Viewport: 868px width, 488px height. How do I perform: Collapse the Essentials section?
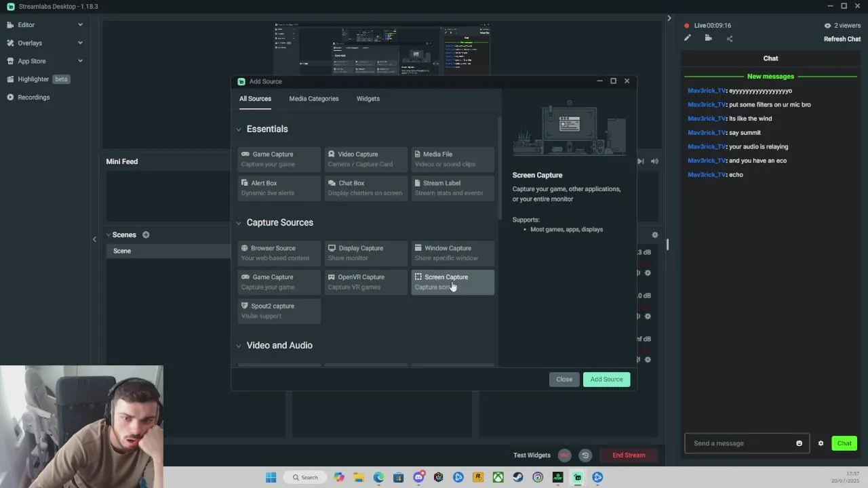click(x=239, y=129)
